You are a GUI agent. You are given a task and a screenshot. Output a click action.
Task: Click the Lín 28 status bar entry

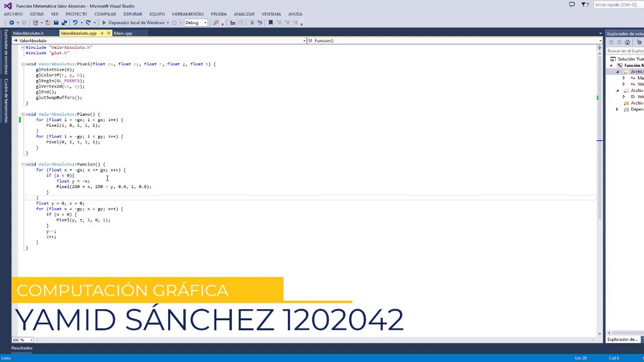(x=581, y=358)
